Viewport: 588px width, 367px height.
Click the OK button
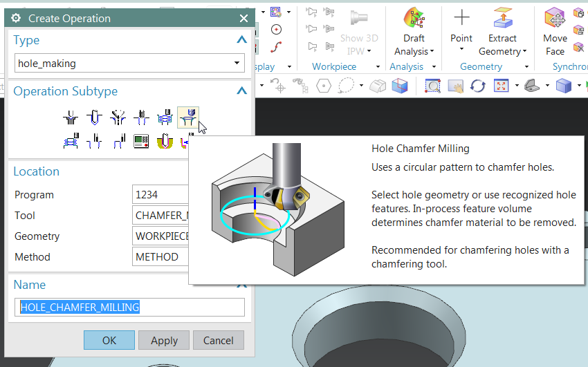tap(109, 340)
